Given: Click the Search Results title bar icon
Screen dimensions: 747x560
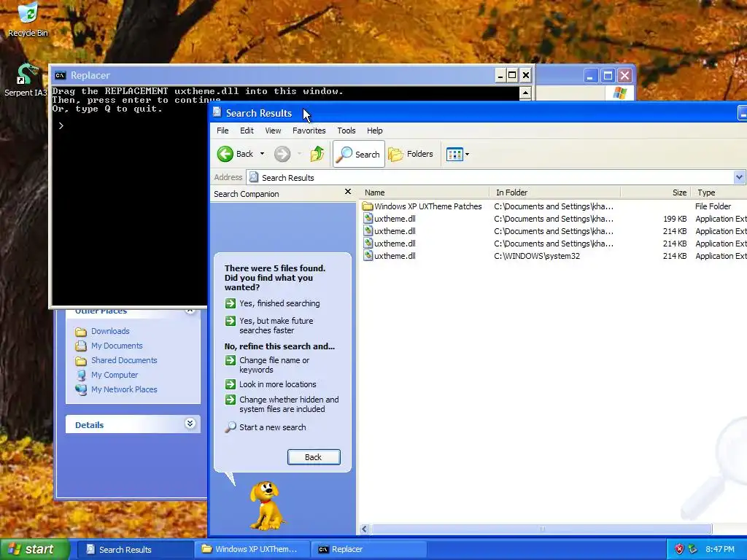Looking at the screenshot, I should coord(217,112).
